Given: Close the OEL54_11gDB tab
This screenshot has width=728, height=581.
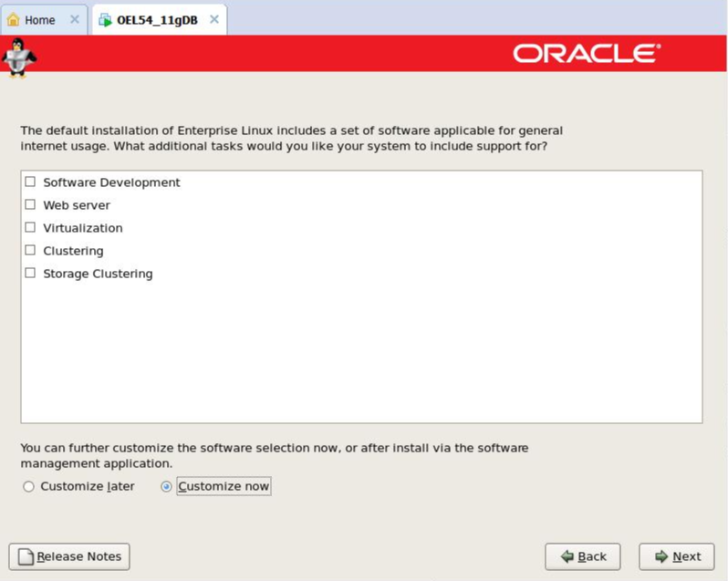Looking at the screenshot, I should point(214,19).
